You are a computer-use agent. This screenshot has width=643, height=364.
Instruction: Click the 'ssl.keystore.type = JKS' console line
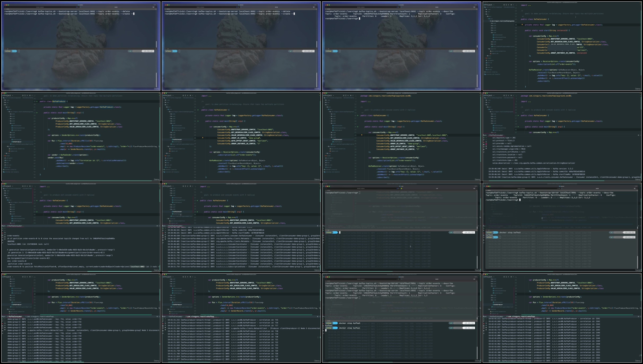[x=504, y=138]
